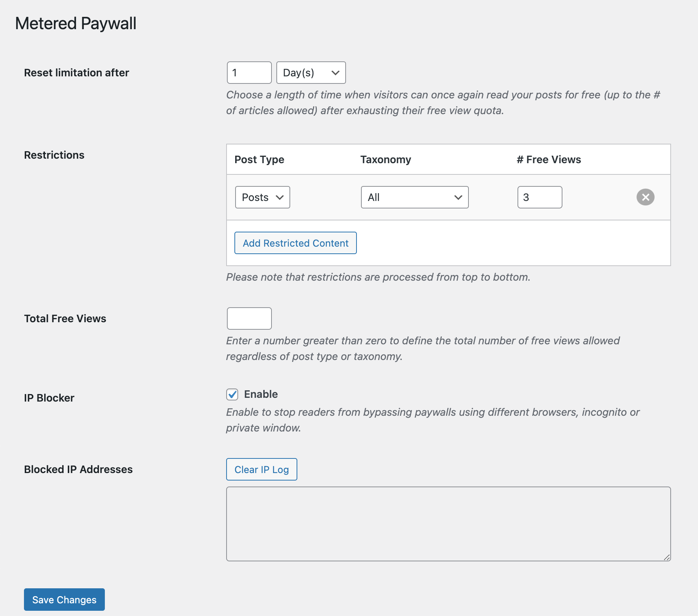Viewport: 698px width, 616px height.
Task: Focus the Total Free Views input box
Action: [x=249, y=318]
